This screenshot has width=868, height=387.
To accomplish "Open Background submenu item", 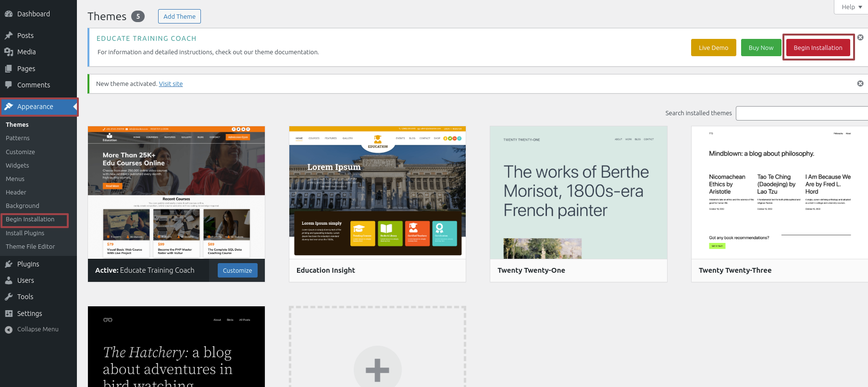I will (23, 206).
